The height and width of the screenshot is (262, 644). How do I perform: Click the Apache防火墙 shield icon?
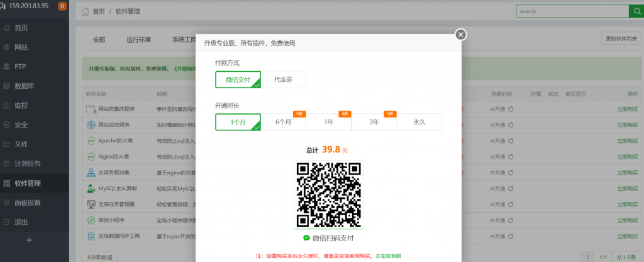tap(91, 140)
